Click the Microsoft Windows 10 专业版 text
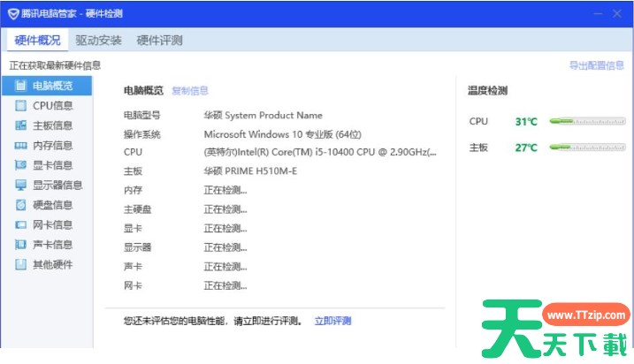The image size is (634, 364). tap(283, 134)
